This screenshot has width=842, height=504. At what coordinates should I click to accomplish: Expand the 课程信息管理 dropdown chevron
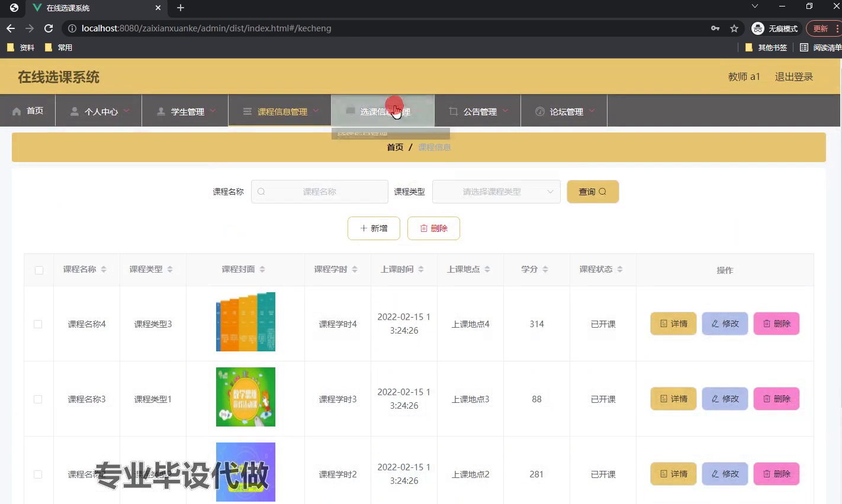[316, 111]
